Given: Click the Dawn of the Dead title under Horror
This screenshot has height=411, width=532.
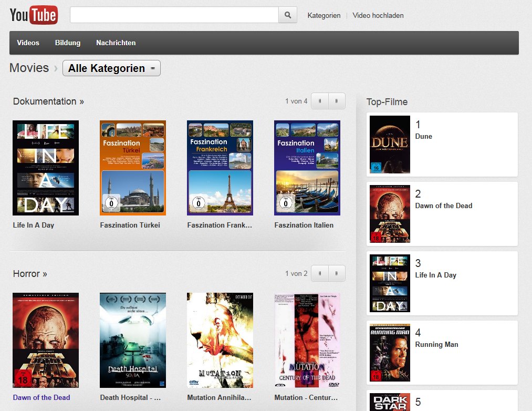Looking at the screenshot, I should 41,397.
